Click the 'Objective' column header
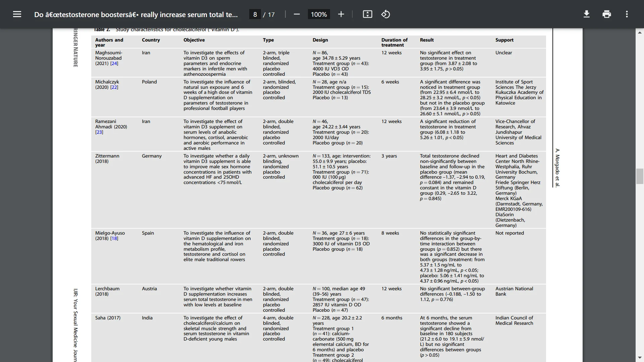Viewport: 644px width, 362px height. 194,40
